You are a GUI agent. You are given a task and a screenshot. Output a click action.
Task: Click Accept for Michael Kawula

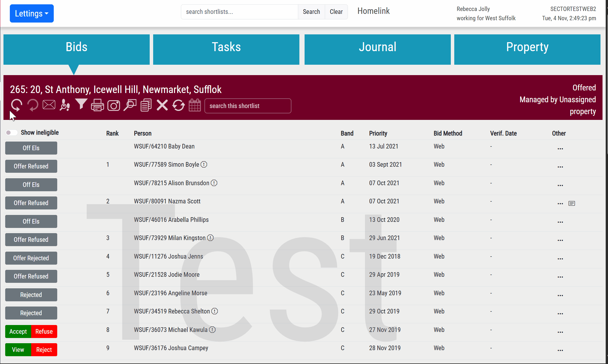tap(18, 331)
